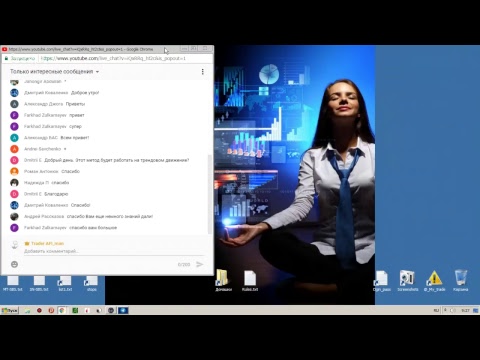Open the SN-085.txt desktop file
This screenshot has height=360, width=480.
tap(39, 283)
